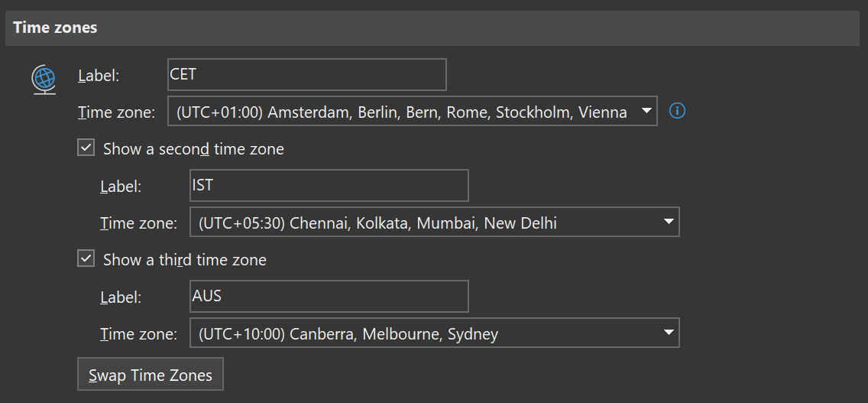Click the blue info icon beside primary time zone
868x403 pixels.
pos(677,112)
